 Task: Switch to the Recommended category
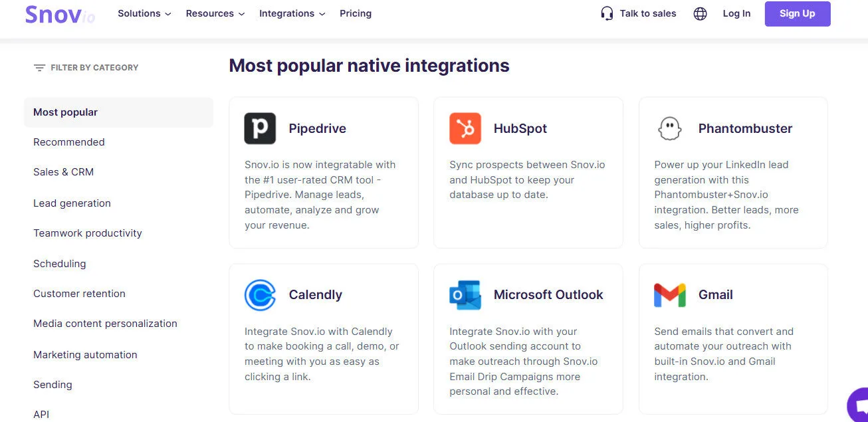(x=69, y=142)
